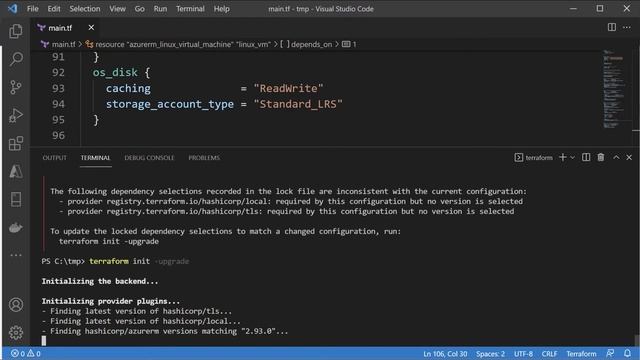
Task: Open the Edit menu
Action: (53, 9)
